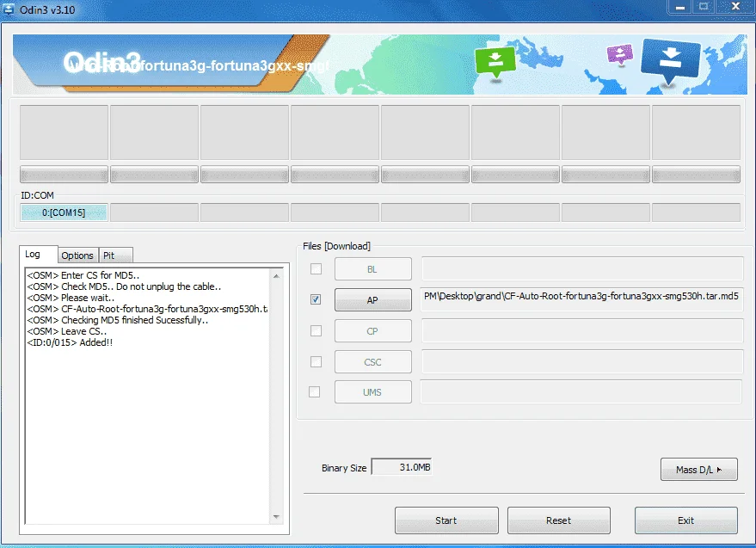Click the log scrollbar up arrow

[276, 276]
